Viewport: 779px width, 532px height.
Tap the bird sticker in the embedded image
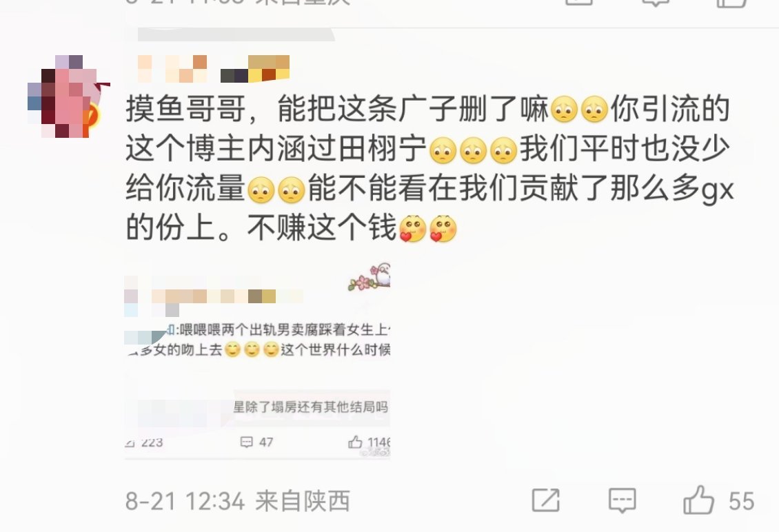tap(369, 278)
